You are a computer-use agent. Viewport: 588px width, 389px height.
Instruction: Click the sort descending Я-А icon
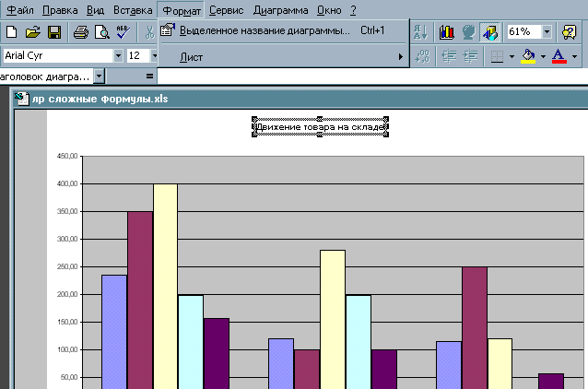pyautogui.click(x=421, y=32)
